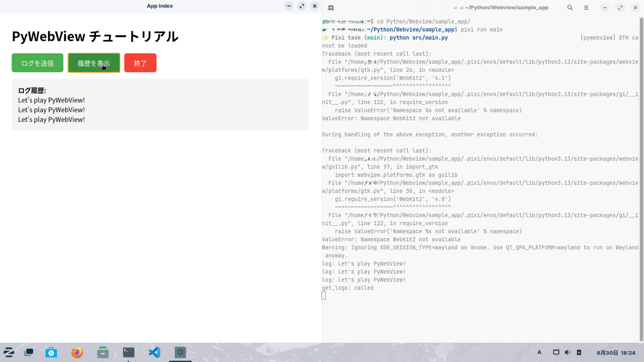Click the pixi run main command text

(x=481, y=29)
